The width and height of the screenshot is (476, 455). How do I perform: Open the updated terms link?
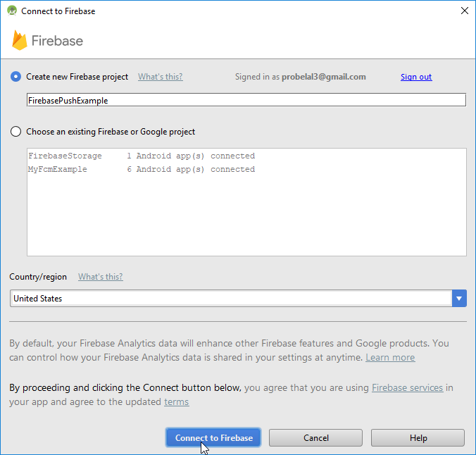[x=176, y=402]
